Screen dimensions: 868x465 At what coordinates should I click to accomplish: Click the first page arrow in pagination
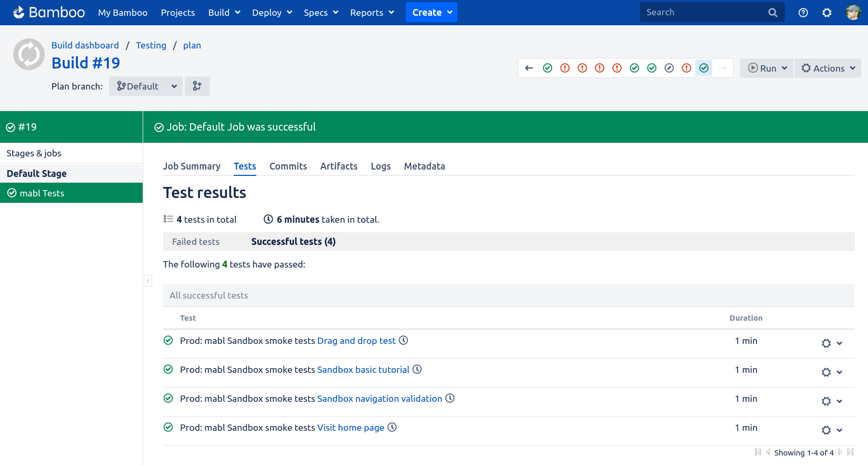point(758,452)
